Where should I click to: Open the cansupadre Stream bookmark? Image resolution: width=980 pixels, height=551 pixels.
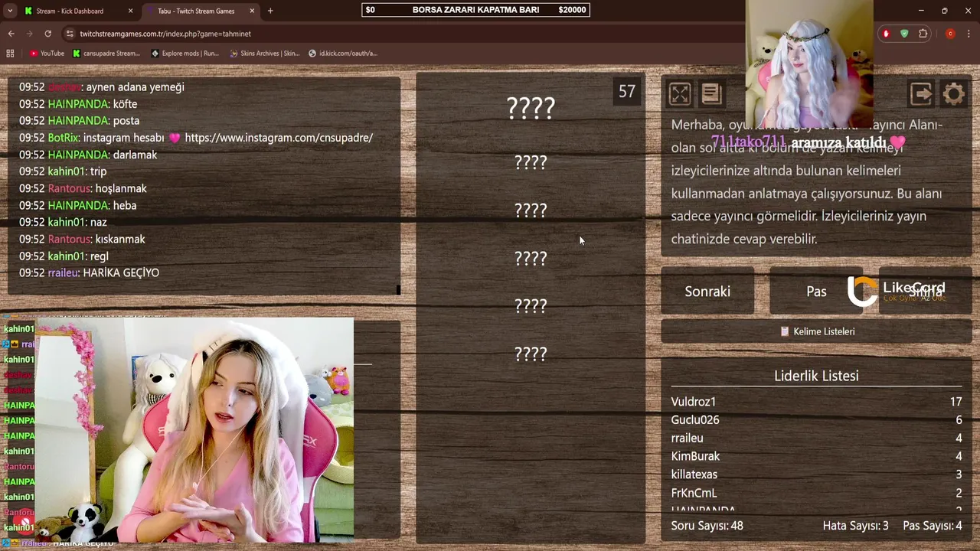(106, 54)
